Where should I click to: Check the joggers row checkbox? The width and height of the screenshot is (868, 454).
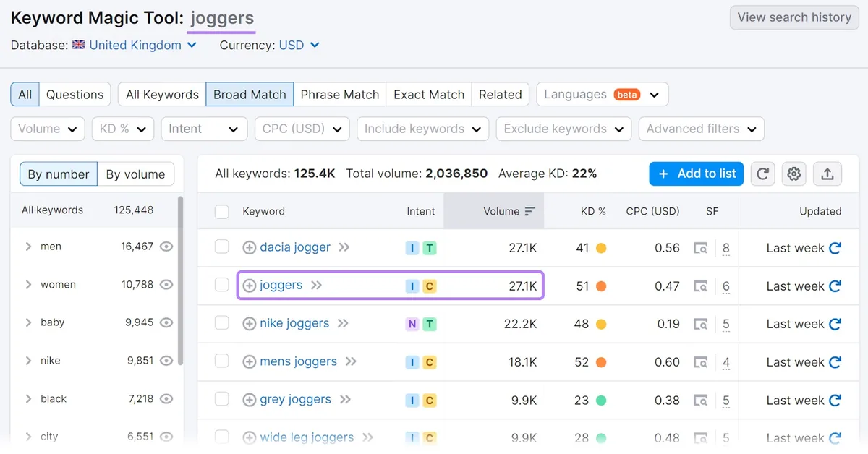222,285
